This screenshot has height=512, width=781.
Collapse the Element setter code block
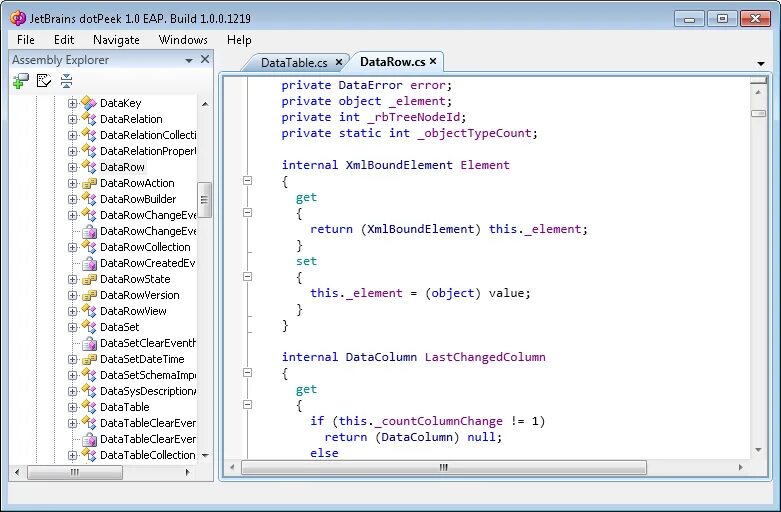248,277
